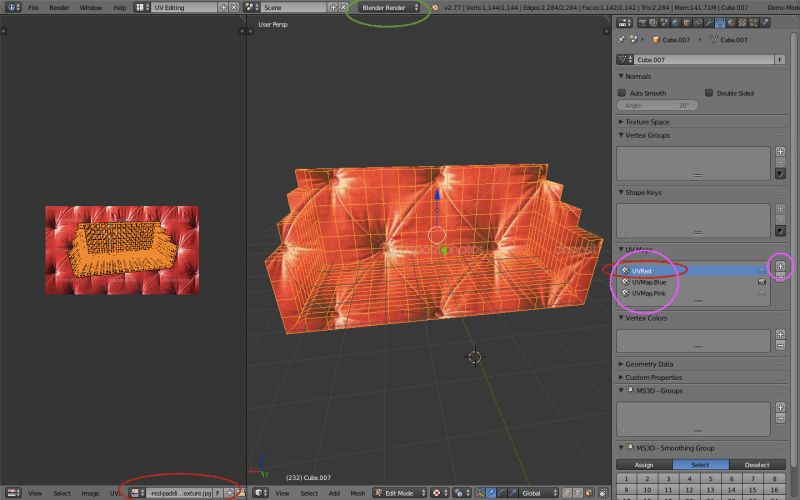Expand the Custom Properties panel
This screenshot has height=500, width=800.
click(x=621, y=378)
